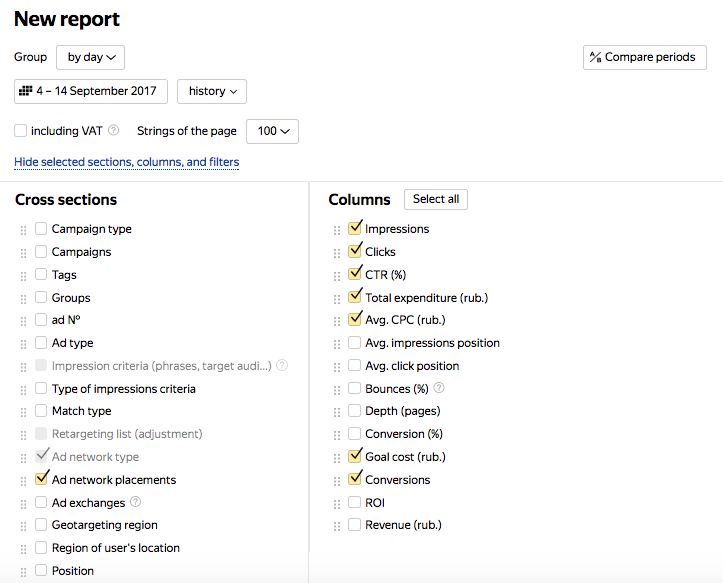This screenshot has width=723, height=583.
Task: Click the drag handle beside ROI column
Action: [x=336, y=503]
